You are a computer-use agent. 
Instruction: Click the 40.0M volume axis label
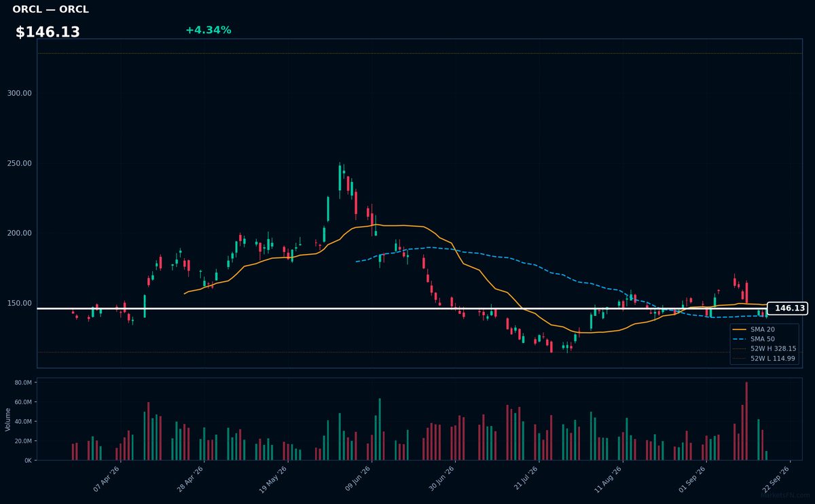24,422
